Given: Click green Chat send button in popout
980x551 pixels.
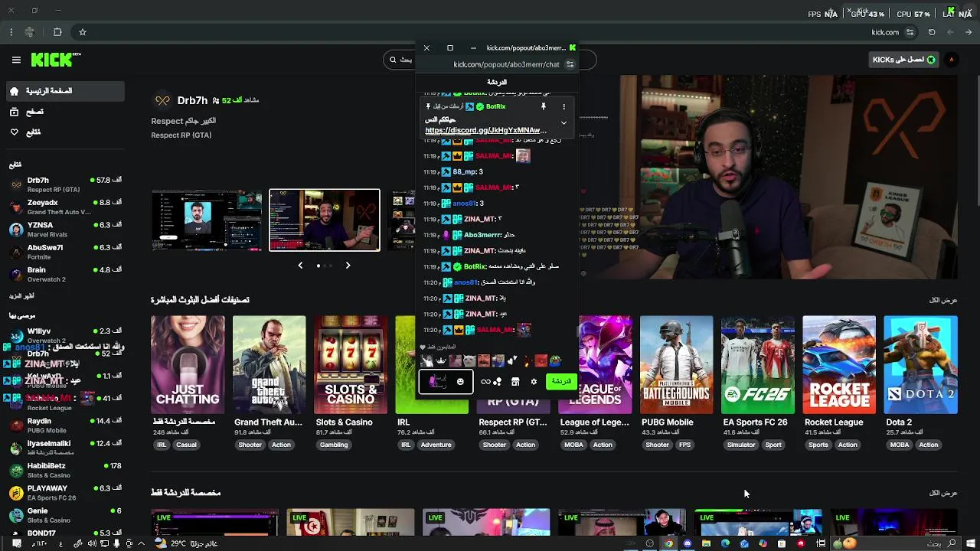Looking at the screenshot, I should 561,381.
